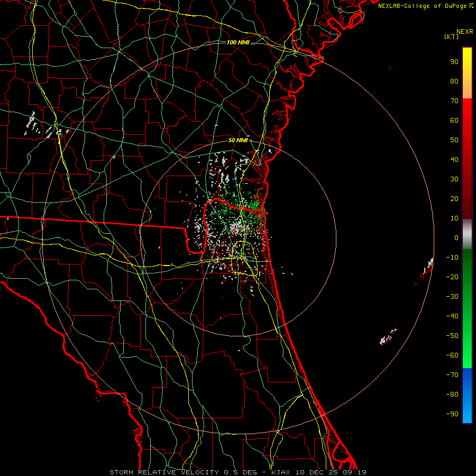Image resolution: width=476 pixels, height=476 pixels.
Task: Click the -10 value on the velocity scale
Action: 452,258
